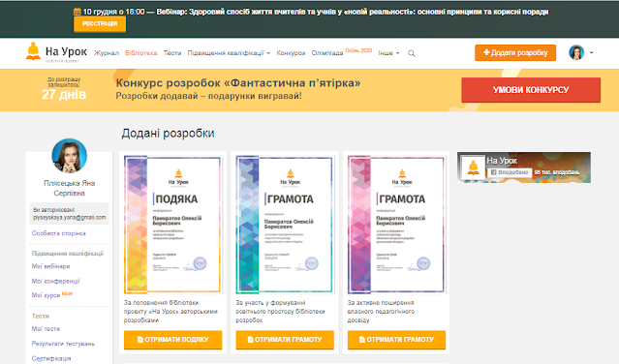The image size is (619, 364).
Task: Open the Конкурси menu item
Action: point(291,53)
